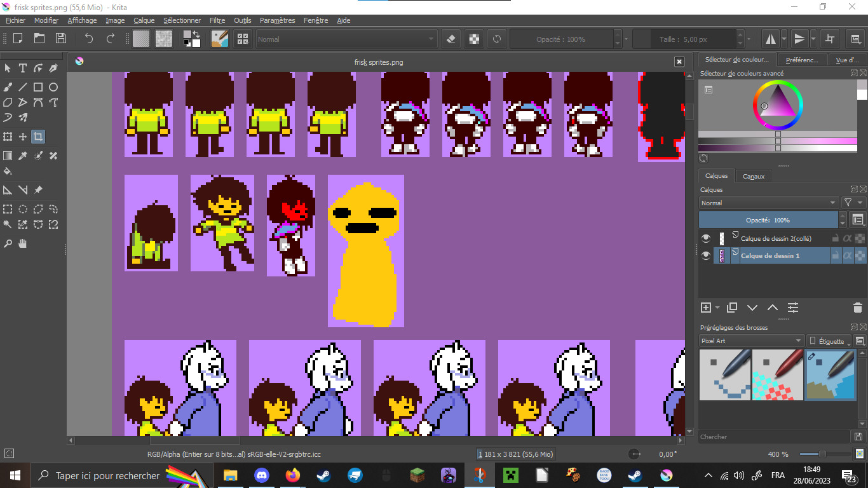868x488 pixels.
Task: Toggle vertical mirror tool
Action: click(x=799, y=39)
